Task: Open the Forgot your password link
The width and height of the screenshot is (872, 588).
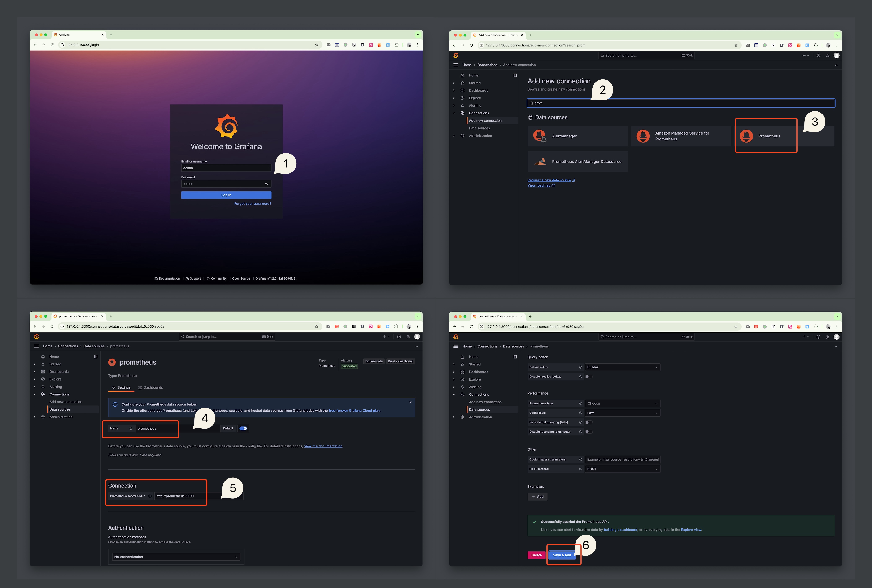Action: tap(252, 204)
